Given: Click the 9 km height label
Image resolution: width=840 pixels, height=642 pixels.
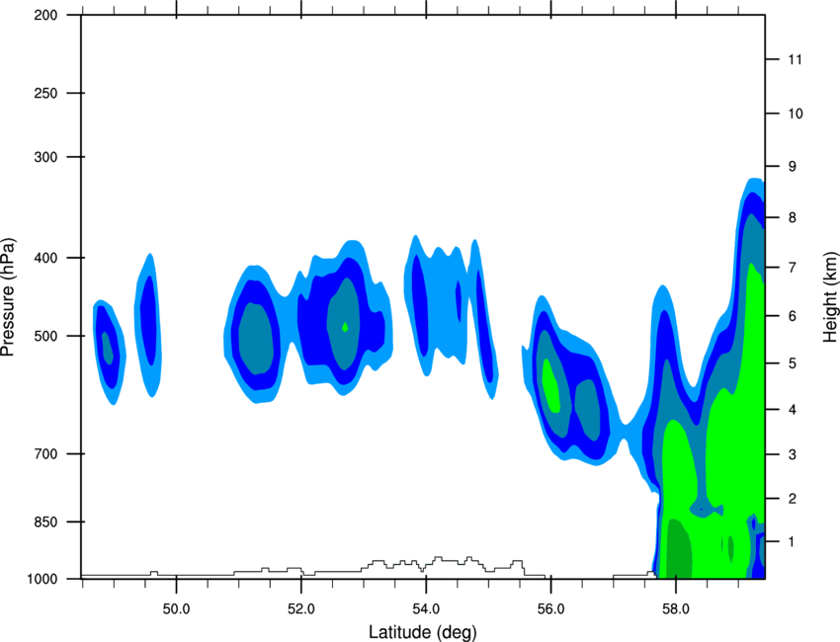Looking at the screenshot, I should click(793, 167).
